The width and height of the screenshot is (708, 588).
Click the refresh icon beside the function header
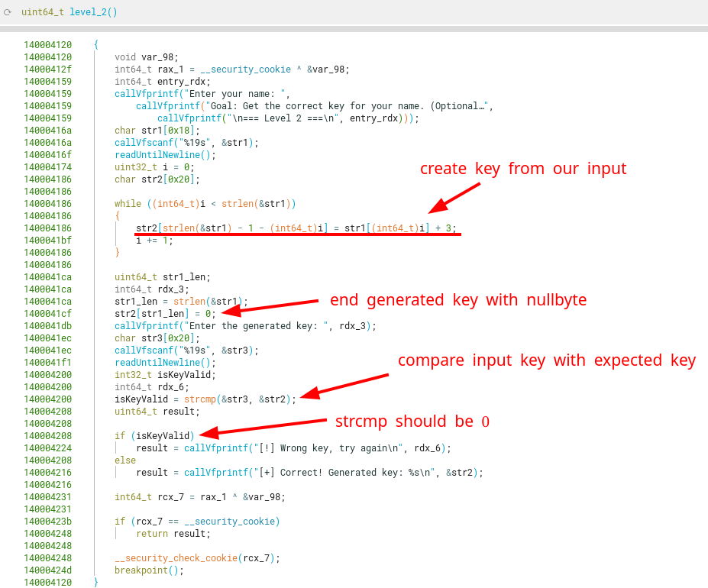(8, 12)
